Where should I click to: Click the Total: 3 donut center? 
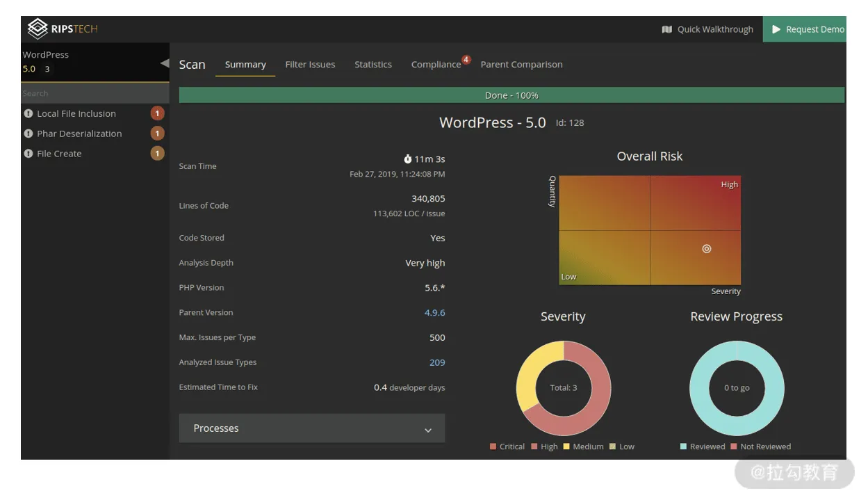(x=564, y=388)
